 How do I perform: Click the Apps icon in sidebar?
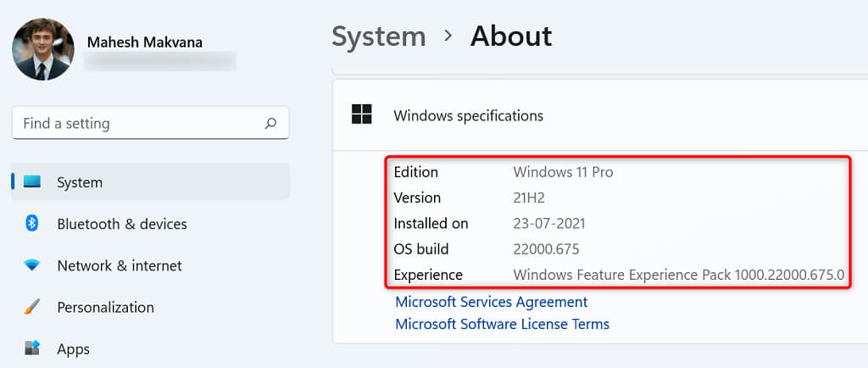coord(32,348)
